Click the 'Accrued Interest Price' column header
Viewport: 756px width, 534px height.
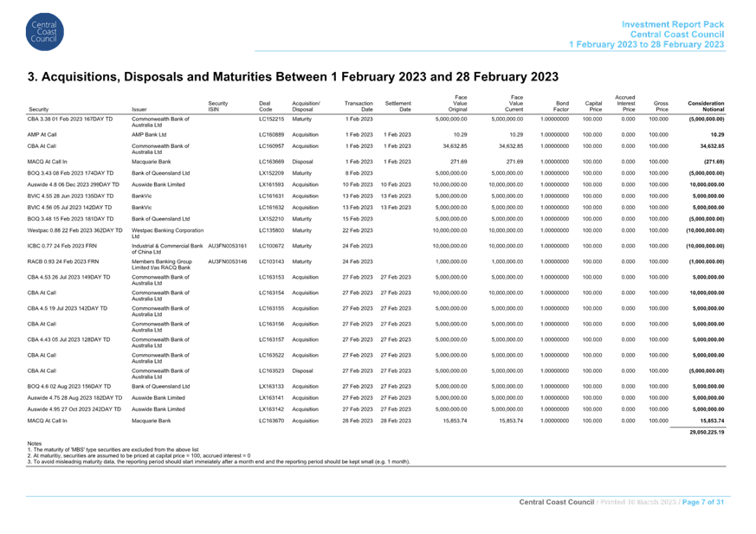(625, 104)
